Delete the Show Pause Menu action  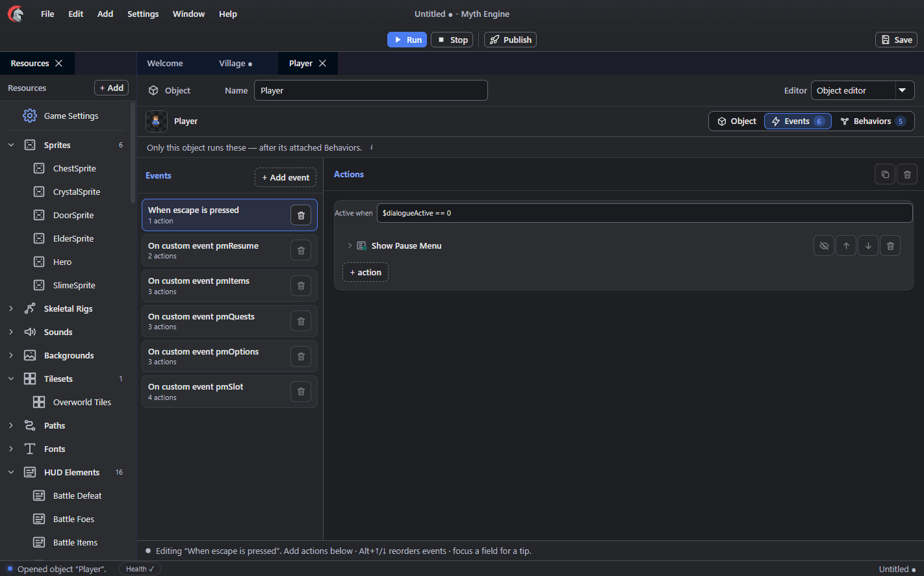(x=890, y=245)
